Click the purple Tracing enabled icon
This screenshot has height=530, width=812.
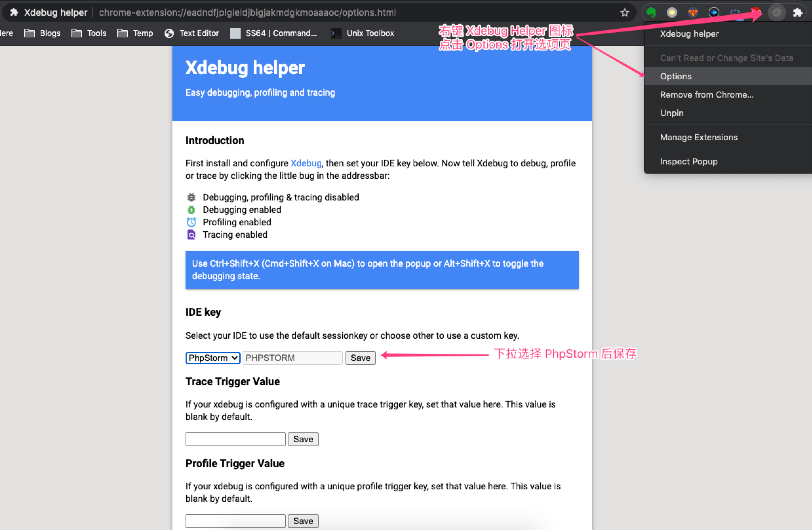(x=191, y=235)
